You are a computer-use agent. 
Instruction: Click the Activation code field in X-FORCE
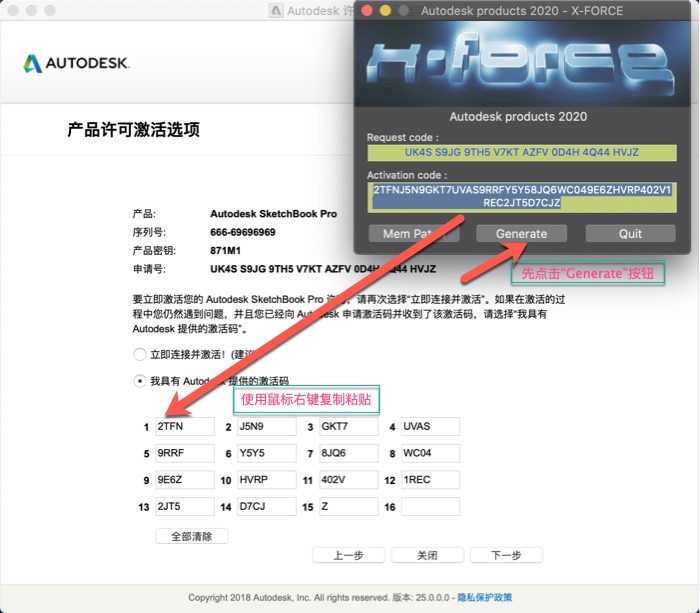coord(522,196)
